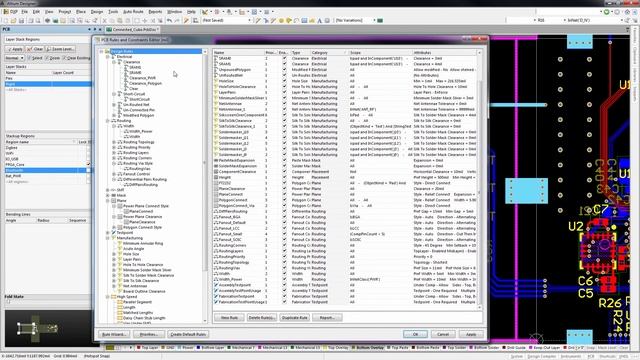
Task: Select the Fanout_BGA rule row
Action: pos(345,217)
